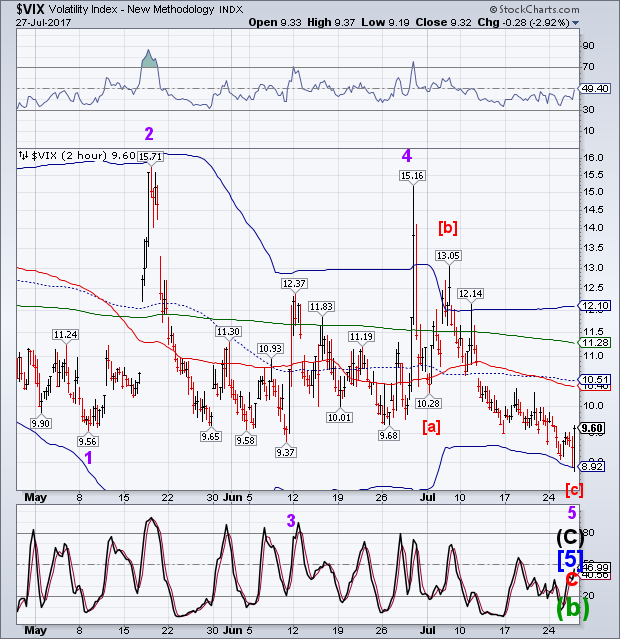This screenshot has width=620, height=639.
Task: Click the $VIX (2 hour) legend text
Action: click(68, 156)
